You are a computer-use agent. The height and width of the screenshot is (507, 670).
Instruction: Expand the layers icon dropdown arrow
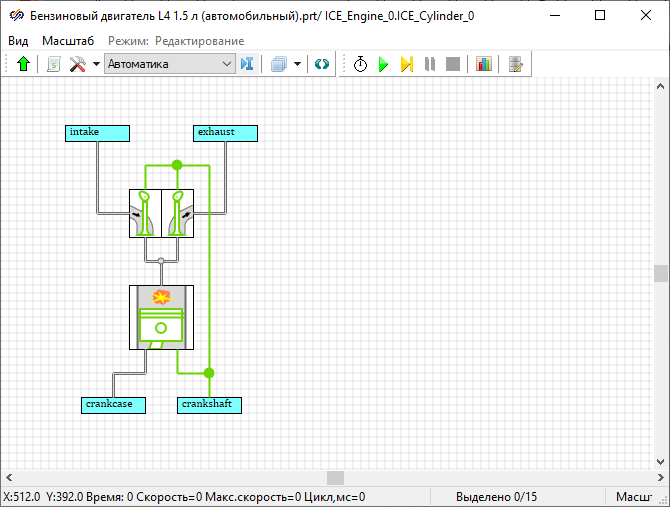(297, 64)
